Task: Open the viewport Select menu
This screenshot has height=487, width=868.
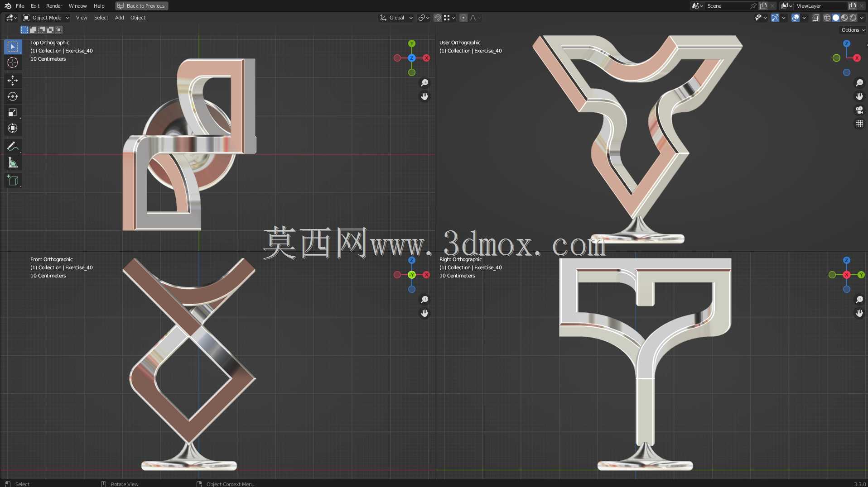Action: (x=101, y=18)
